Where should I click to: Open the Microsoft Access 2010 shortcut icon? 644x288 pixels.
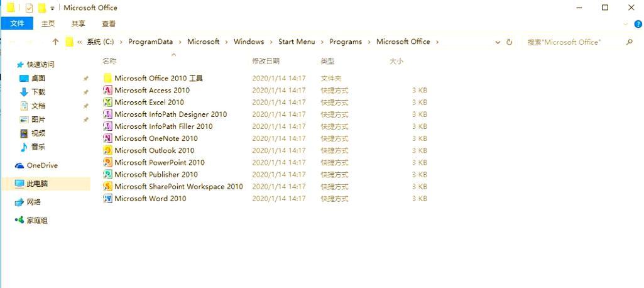107,91
